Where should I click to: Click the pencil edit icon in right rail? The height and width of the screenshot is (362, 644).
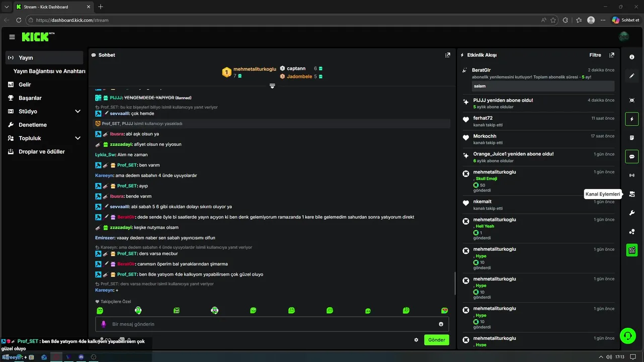pyautogui.click(x=632, y=76)
